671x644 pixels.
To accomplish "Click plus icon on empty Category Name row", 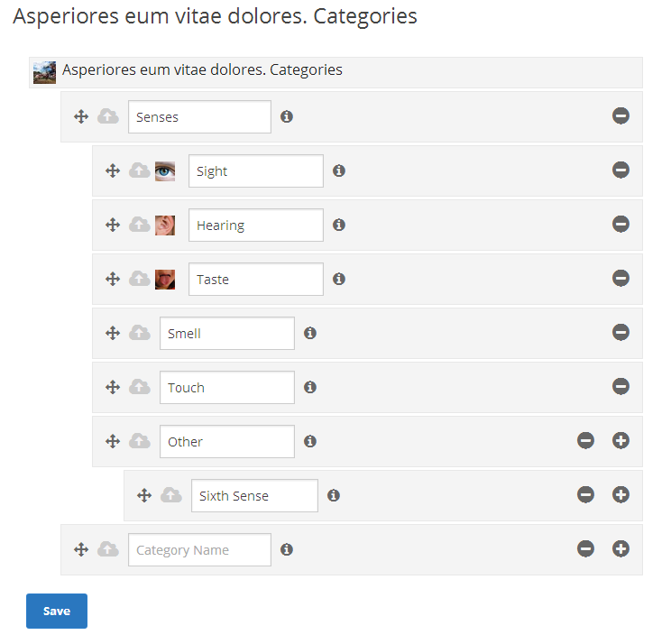I will (620, 548).
